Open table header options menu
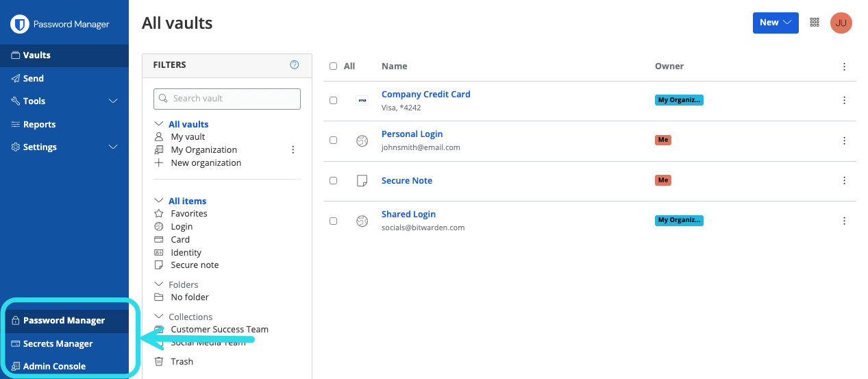The width and height of the screenshot is (868, 379). 844,66
